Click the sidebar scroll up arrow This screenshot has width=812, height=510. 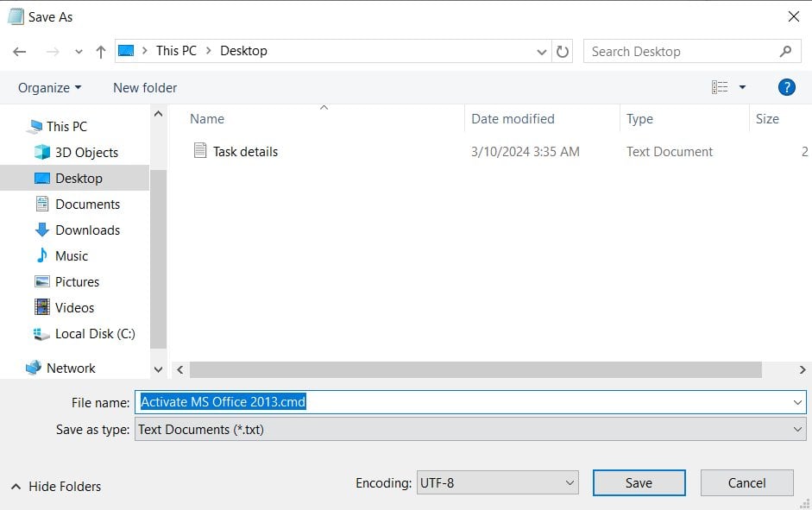[159, 114]
